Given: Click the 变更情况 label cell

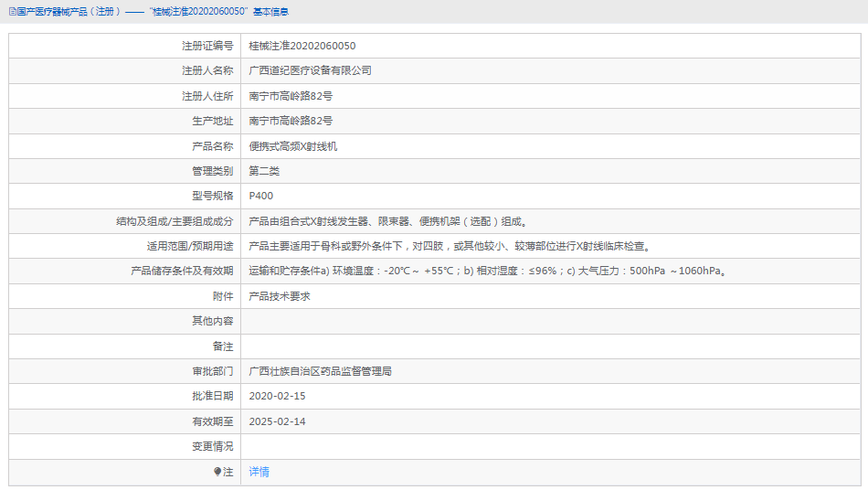Looking at the screenshot, I should click(124, 446).
